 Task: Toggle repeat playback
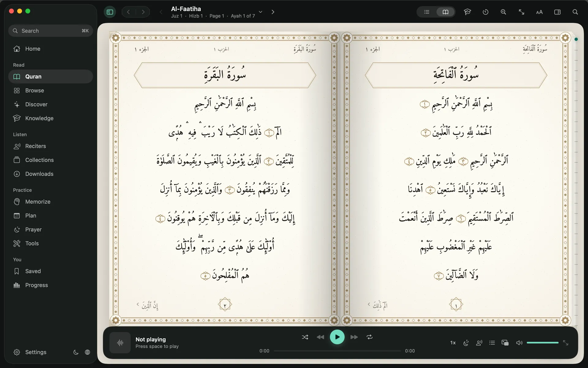(370, 337)
